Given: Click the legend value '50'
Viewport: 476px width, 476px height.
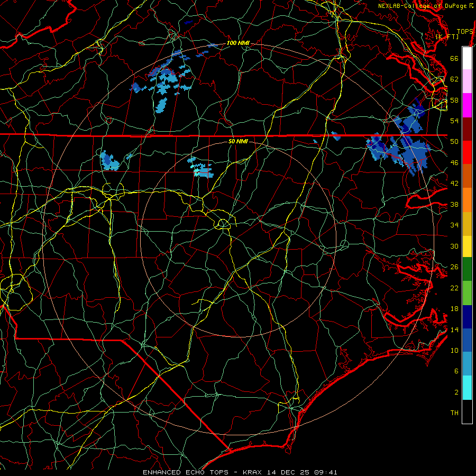Looking at the screenshot, I should coord(454,142).
